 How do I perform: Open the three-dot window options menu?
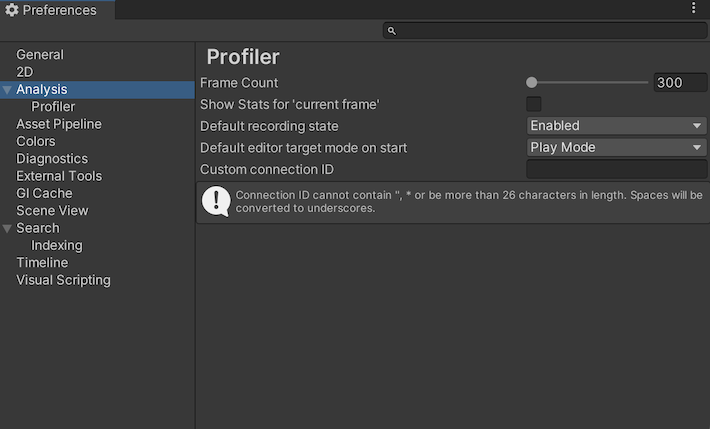(694, 8)
